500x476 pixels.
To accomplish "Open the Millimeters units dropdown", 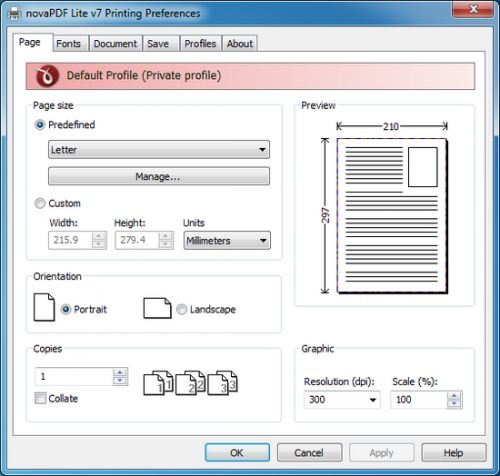I will [227, 240].
